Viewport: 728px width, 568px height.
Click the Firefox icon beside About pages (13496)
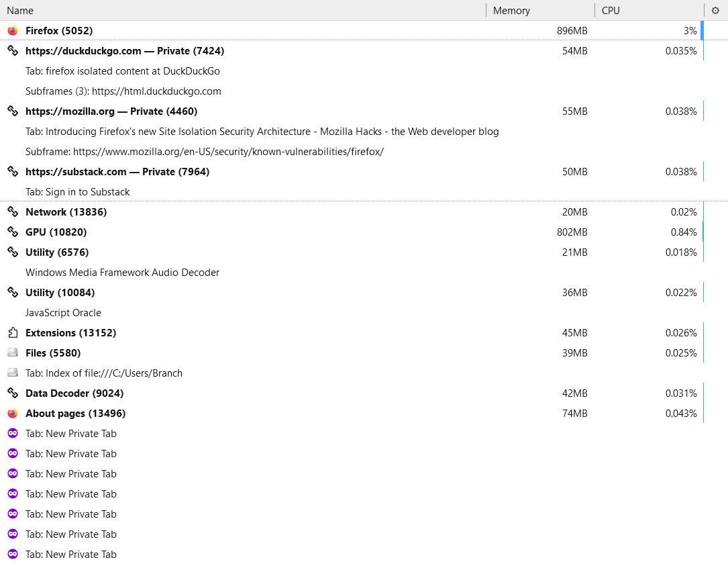click(13, 414)
